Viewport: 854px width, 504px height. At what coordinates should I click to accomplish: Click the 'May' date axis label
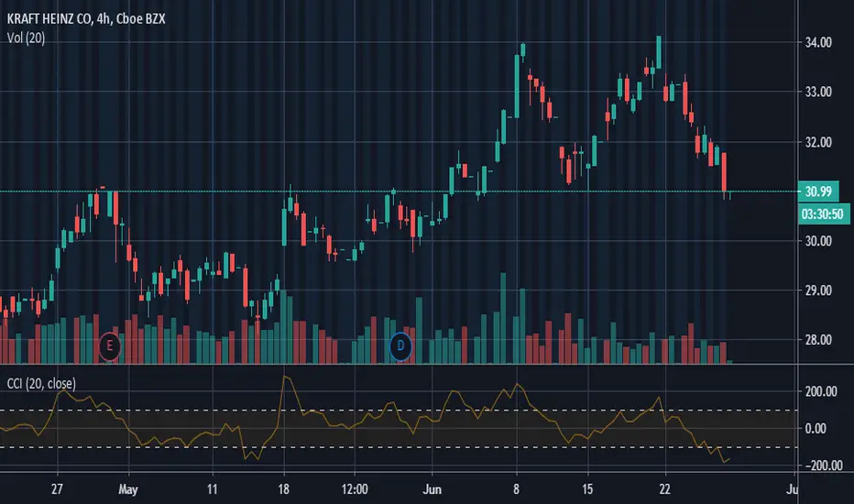[128, 489]
